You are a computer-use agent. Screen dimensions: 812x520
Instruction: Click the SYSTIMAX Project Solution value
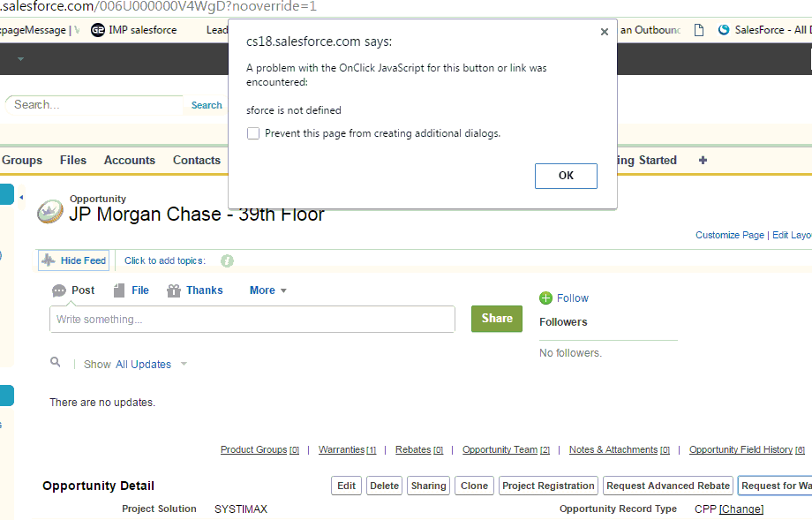[x=241, y=509]
